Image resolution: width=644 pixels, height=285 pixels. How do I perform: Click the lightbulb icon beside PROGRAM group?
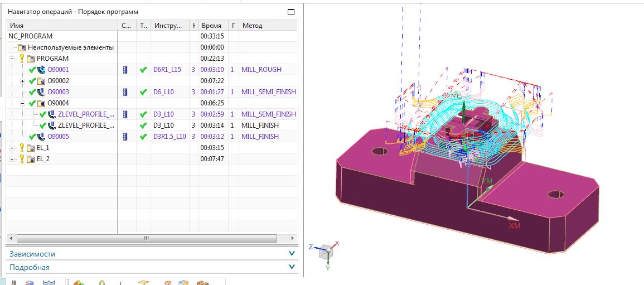(22, 59)
